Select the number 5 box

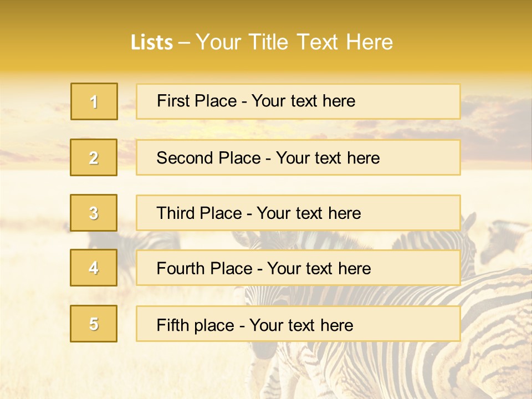(x=94, y=324)
